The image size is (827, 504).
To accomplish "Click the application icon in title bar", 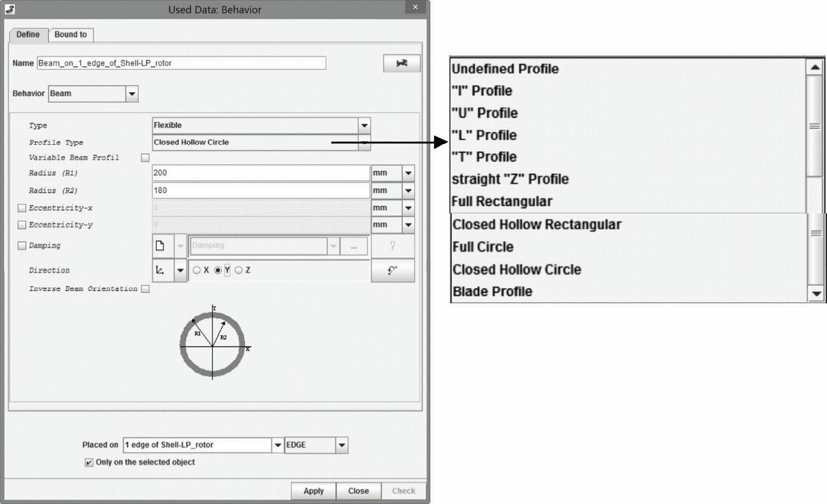I will point(10,9).
